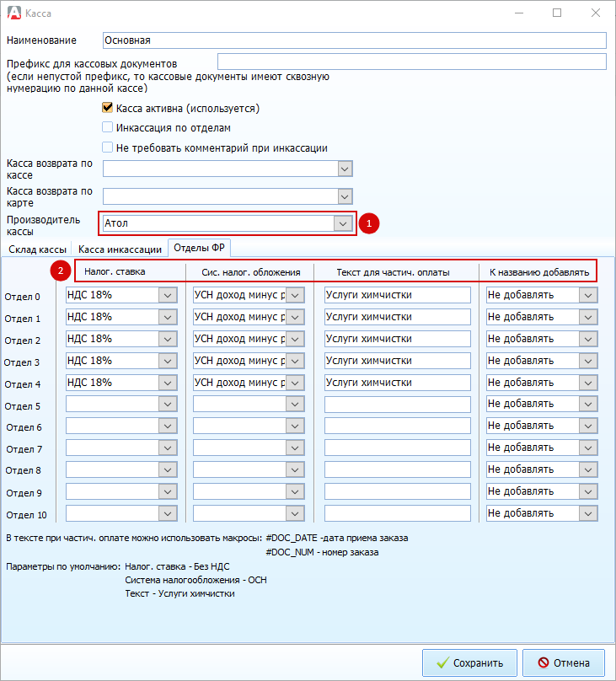
Task: Click the Касса app logo icon
Action: click(13, 13)
